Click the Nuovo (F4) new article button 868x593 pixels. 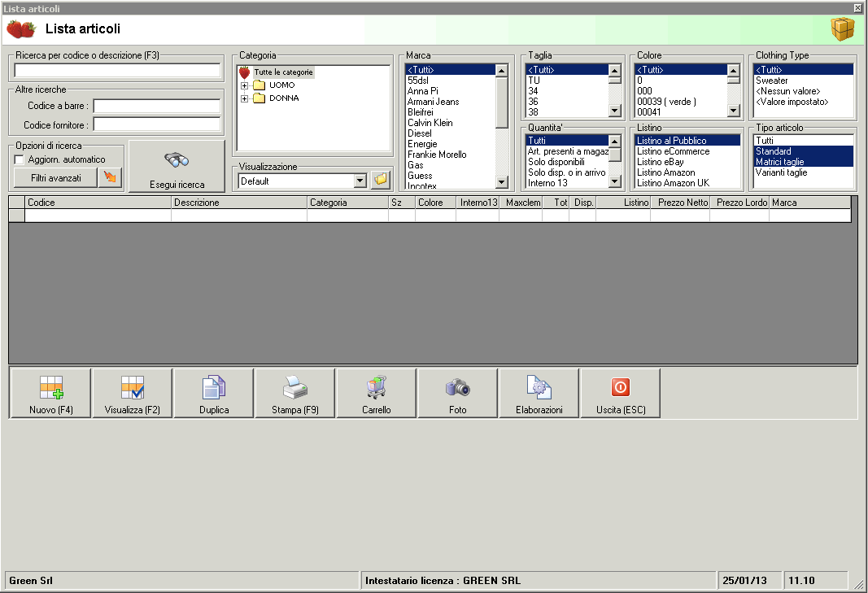coord(51,393)
